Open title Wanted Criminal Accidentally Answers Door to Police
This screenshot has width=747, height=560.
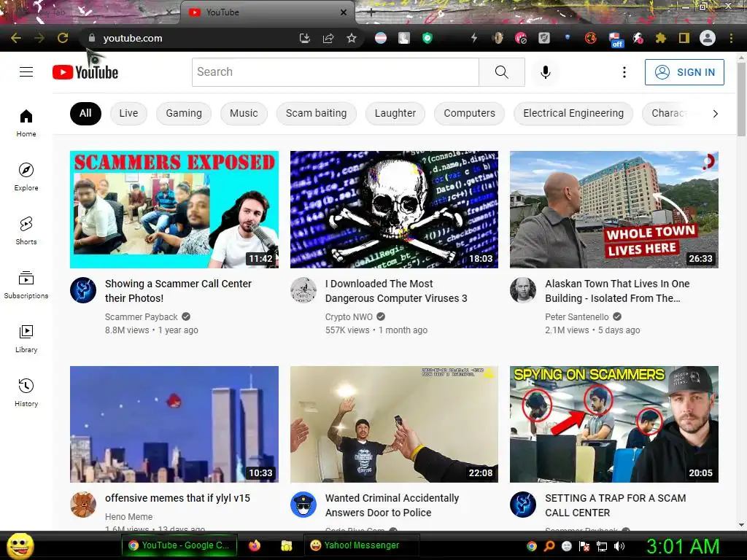click(392, 505)
